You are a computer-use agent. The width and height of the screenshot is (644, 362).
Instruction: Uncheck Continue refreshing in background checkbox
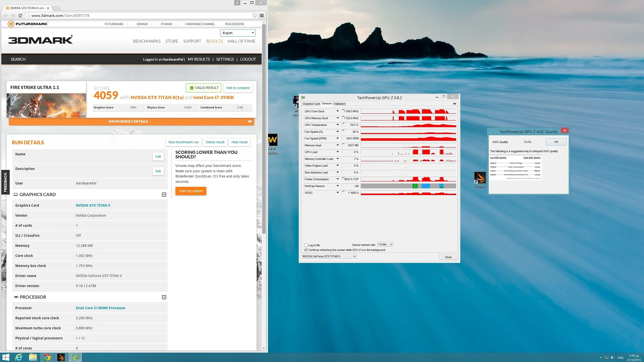(306, 250)
